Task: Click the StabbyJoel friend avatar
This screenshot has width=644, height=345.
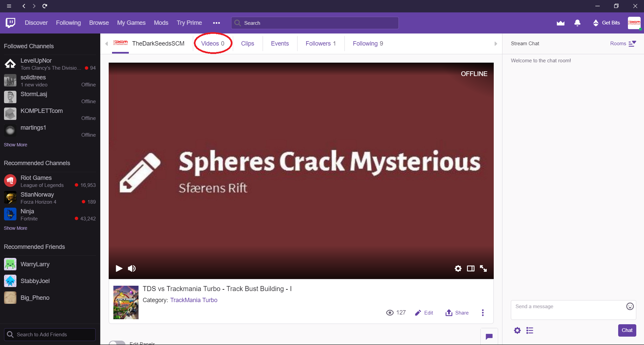Action: pos(10,281)
